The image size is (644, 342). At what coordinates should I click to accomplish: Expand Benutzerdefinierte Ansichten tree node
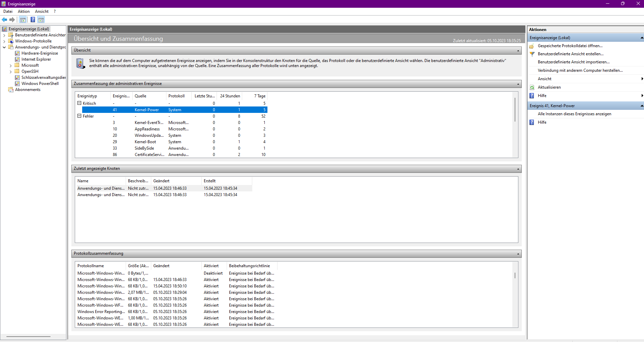tap(4, 35)
